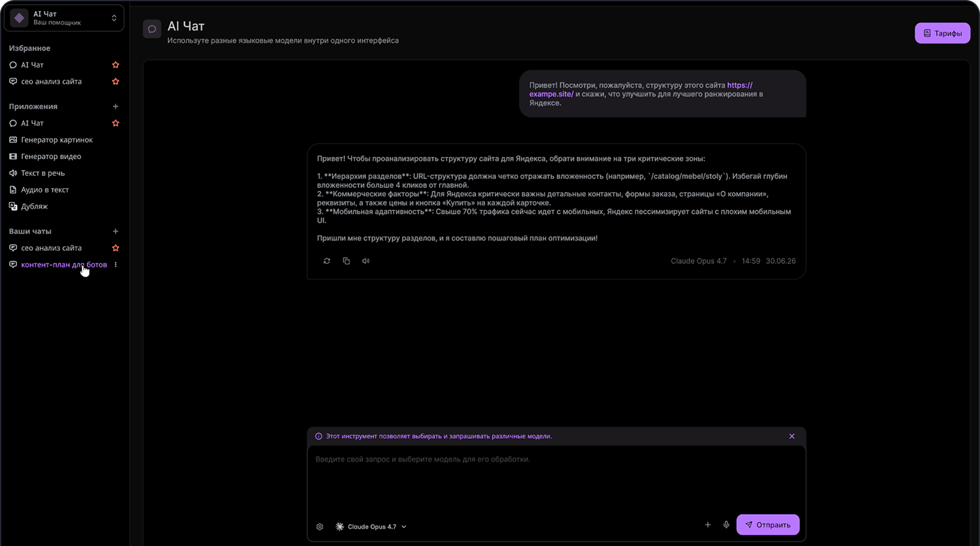
Task: Start voice input with microphone icon
Action: tap(726, 525)
